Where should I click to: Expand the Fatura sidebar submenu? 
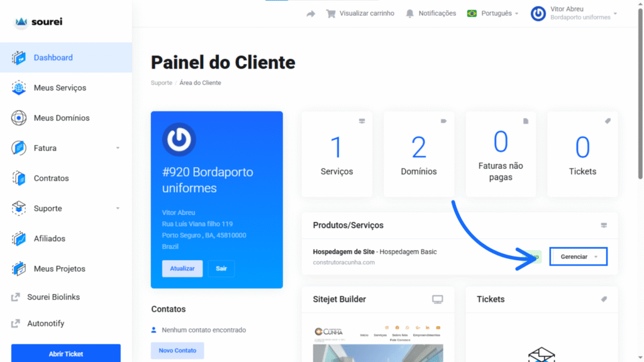click(118, 148)
